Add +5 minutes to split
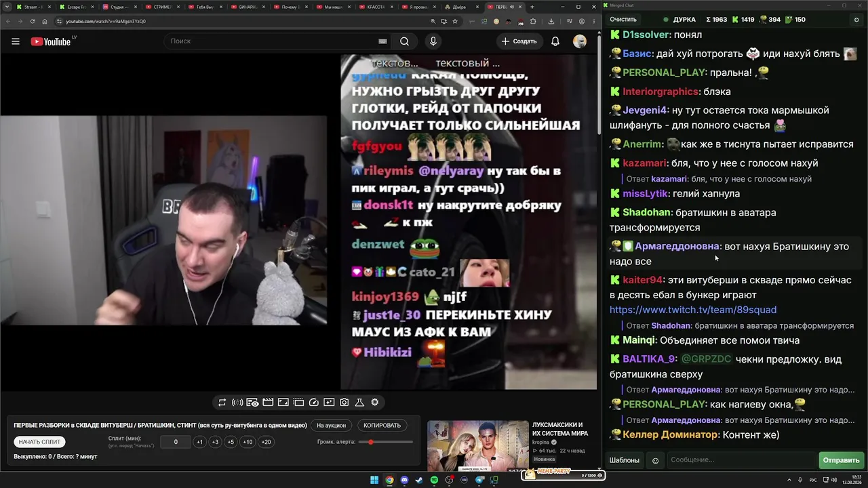The image size is (868, 488). [x=231, y=442]
